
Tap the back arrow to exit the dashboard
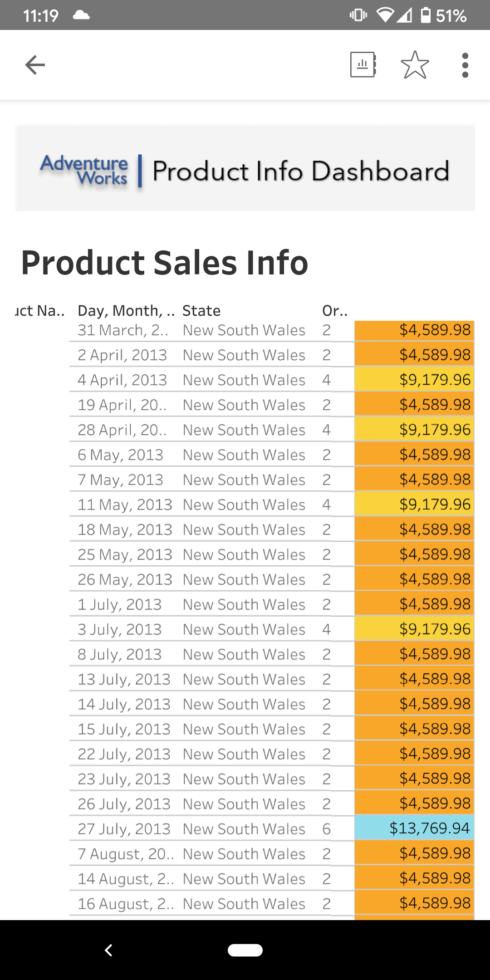coord(34,64)
